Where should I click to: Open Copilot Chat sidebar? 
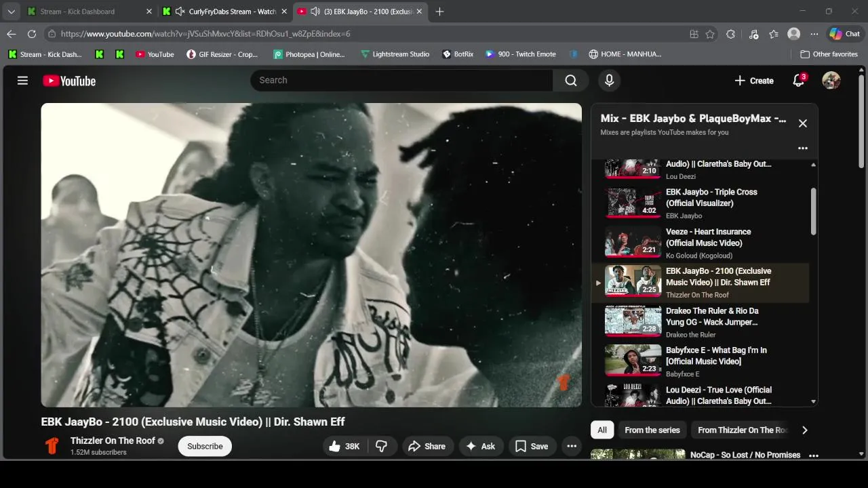[x=845, y=34]
